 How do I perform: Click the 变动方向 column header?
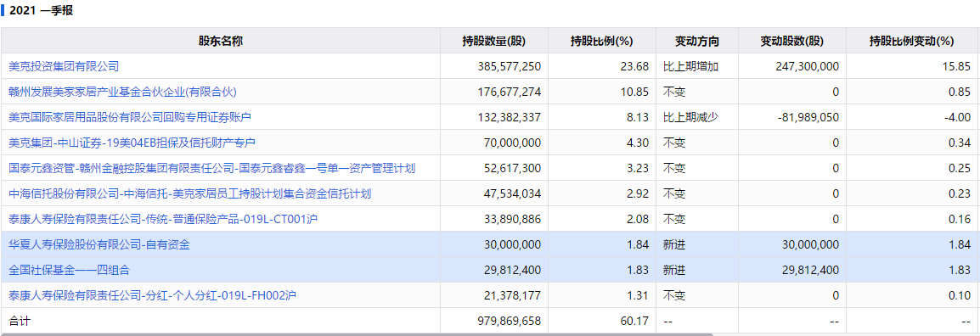click(697, 42)
